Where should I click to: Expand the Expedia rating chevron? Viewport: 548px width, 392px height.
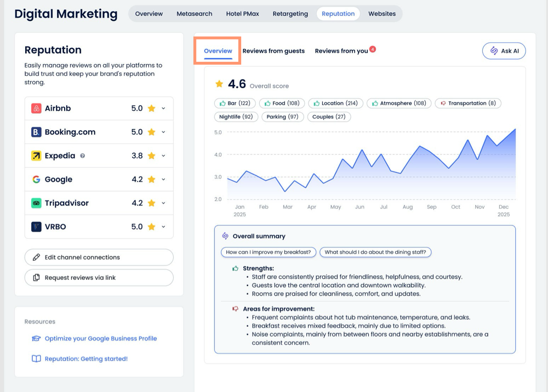(x=163, y=156)
